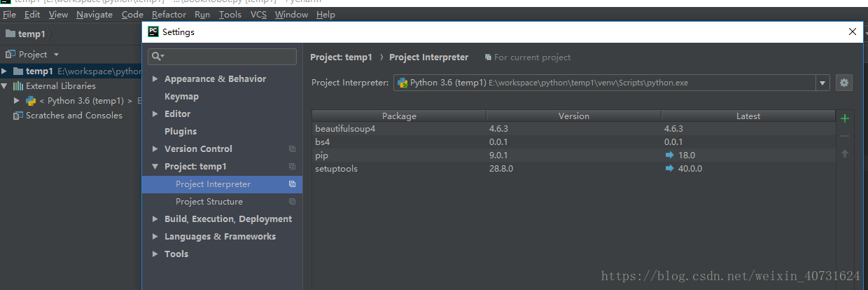Expand the Appearance & Behavior section

155,79
